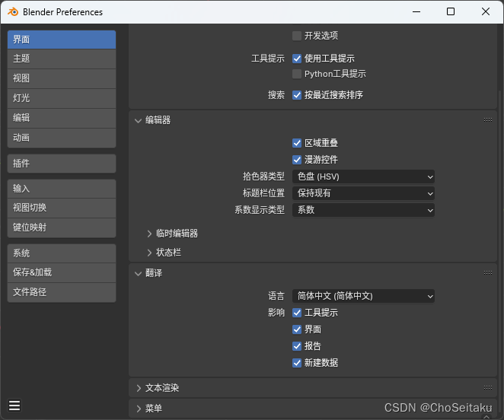Open 系数显示类型 dropdown

[x=363, y=210]
